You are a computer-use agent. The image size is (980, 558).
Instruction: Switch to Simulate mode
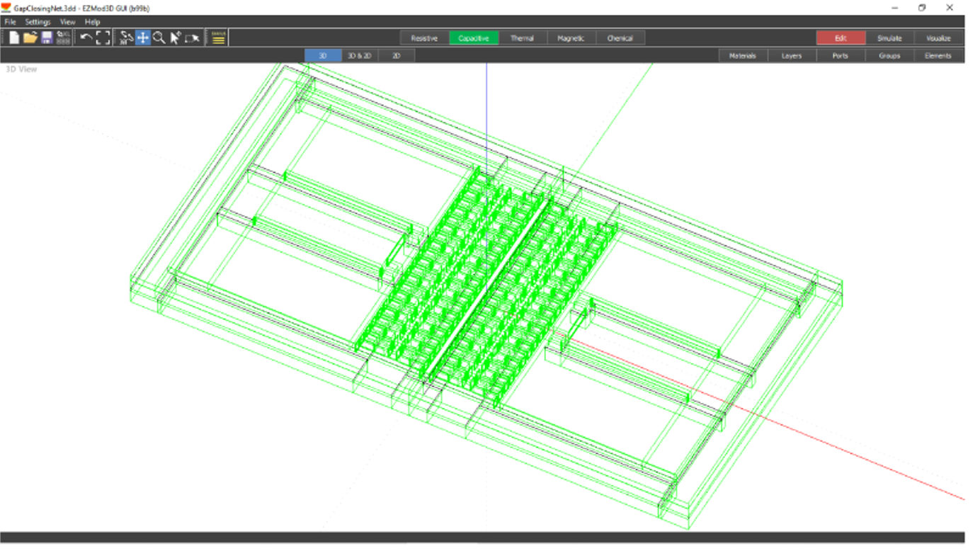889,38
